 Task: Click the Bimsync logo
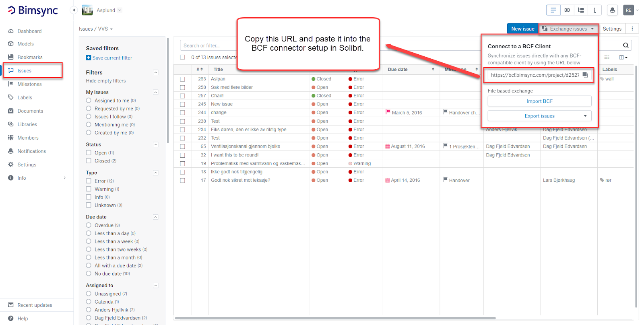coord(33,10)
